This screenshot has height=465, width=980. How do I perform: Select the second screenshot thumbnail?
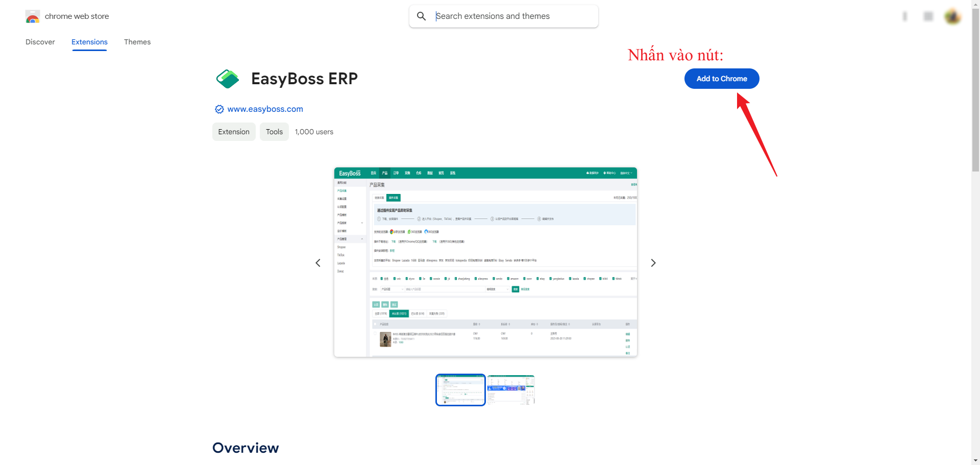click(x=510, y=390)
